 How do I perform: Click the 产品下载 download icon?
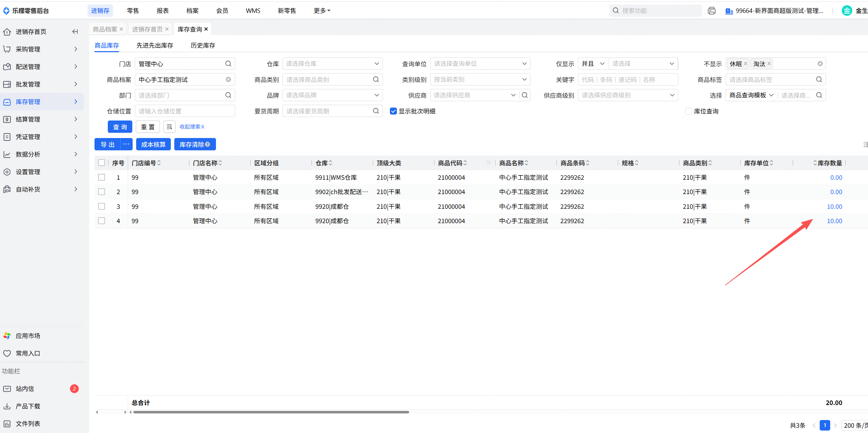coord(7,406)
